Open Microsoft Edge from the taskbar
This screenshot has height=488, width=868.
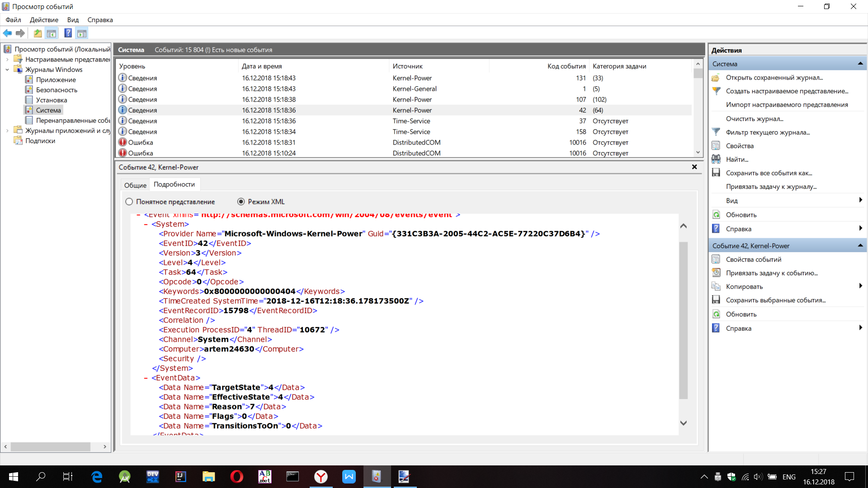click(x=97, y=477)
